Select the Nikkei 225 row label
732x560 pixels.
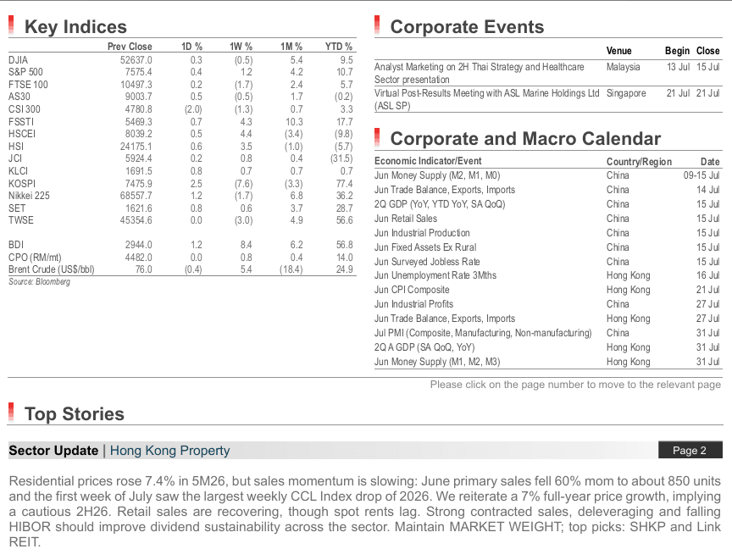click(x=29, y=196)
